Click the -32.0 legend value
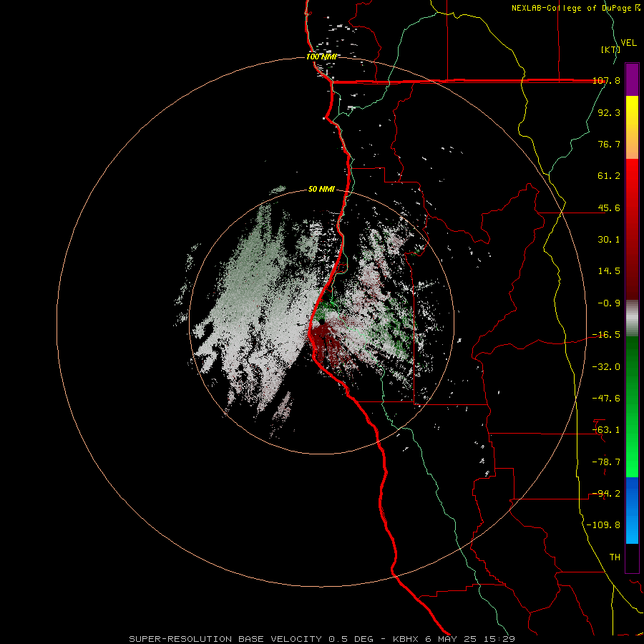The height and width of the screenshot is (644, 644). pos(606,367)
